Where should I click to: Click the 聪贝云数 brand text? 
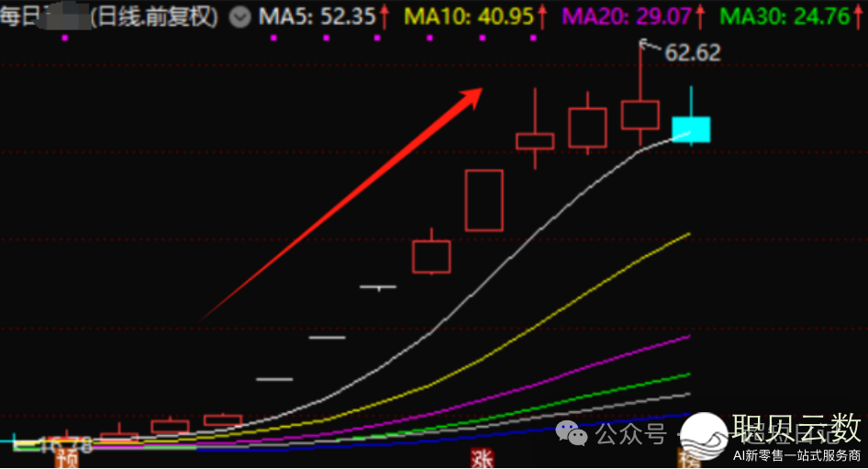click(x=796, y=429)
